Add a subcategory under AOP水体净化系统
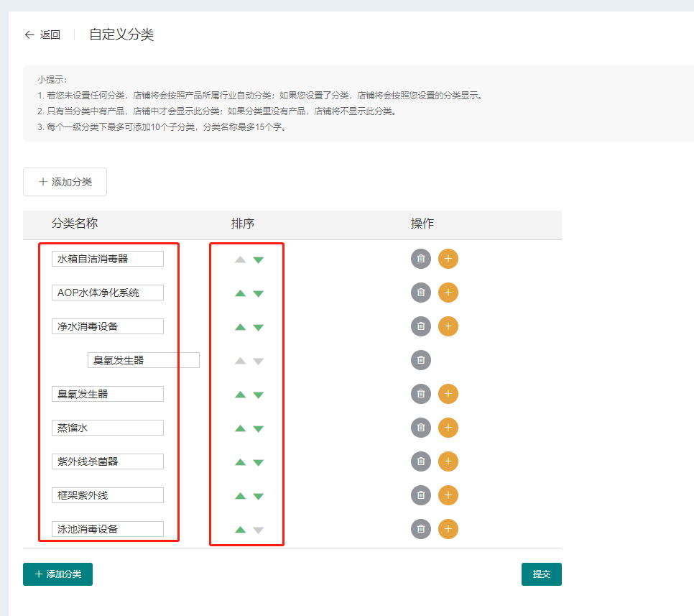The width and height of the screenshot is (694, 616). 448,293
